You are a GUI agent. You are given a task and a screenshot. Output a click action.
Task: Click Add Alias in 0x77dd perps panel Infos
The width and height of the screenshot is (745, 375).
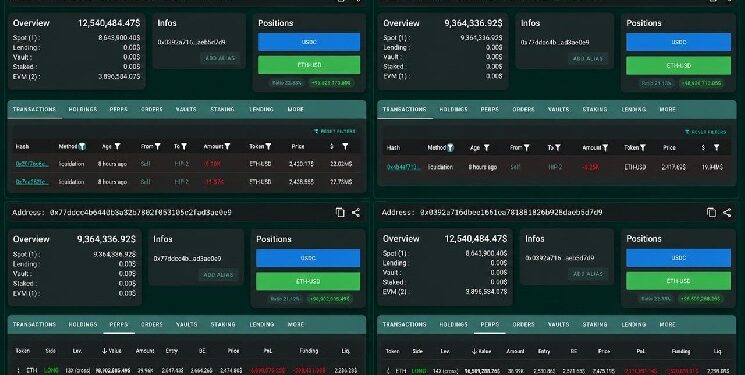218,275
